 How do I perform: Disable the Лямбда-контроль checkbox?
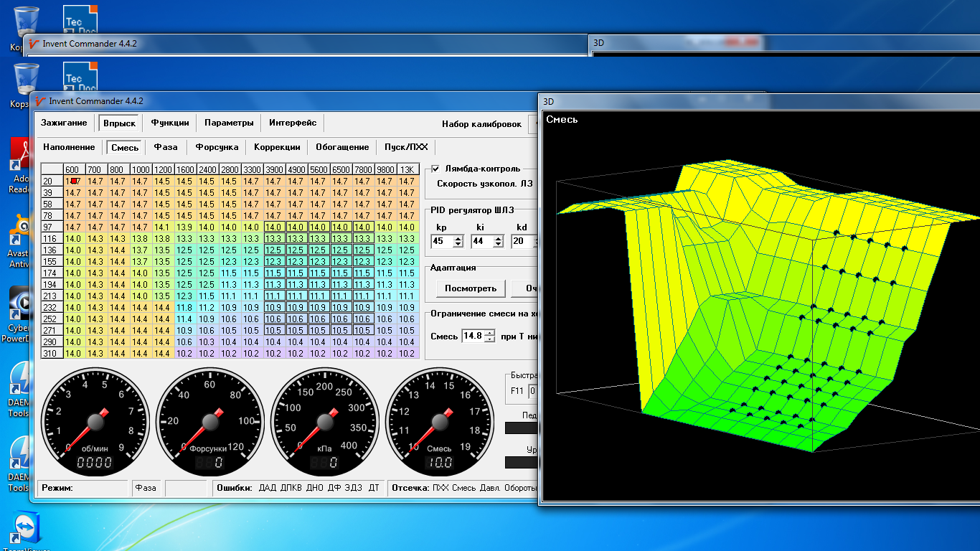click(x=435, y=169)
